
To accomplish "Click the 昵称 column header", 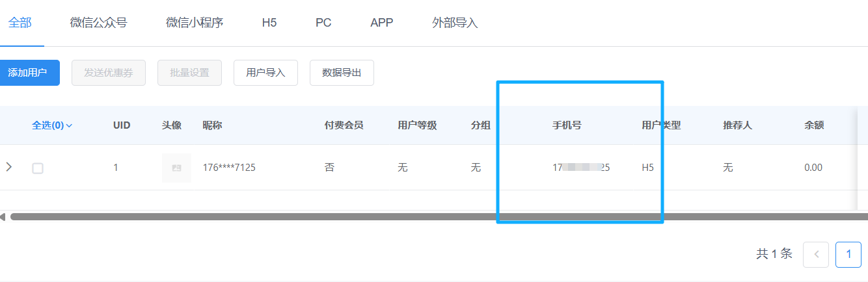I will click(212, 125).
